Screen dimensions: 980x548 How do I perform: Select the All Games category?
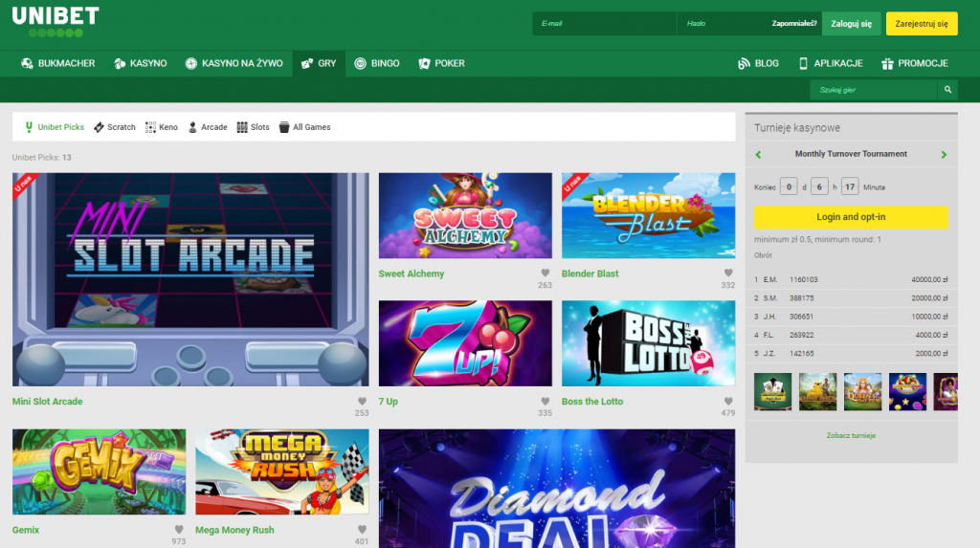304,127
